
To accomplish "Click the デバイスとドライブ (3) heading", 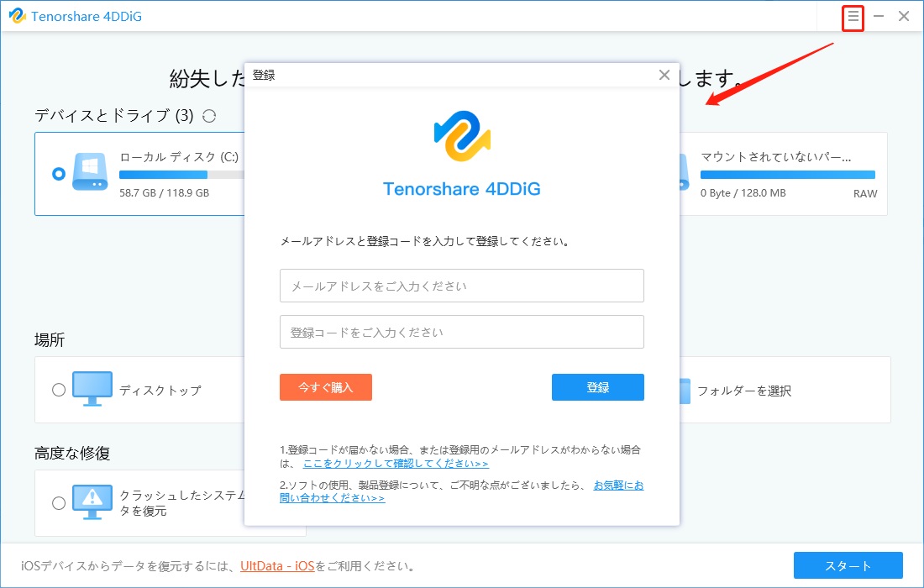I will pyautogui.click(x=113, y=115).
